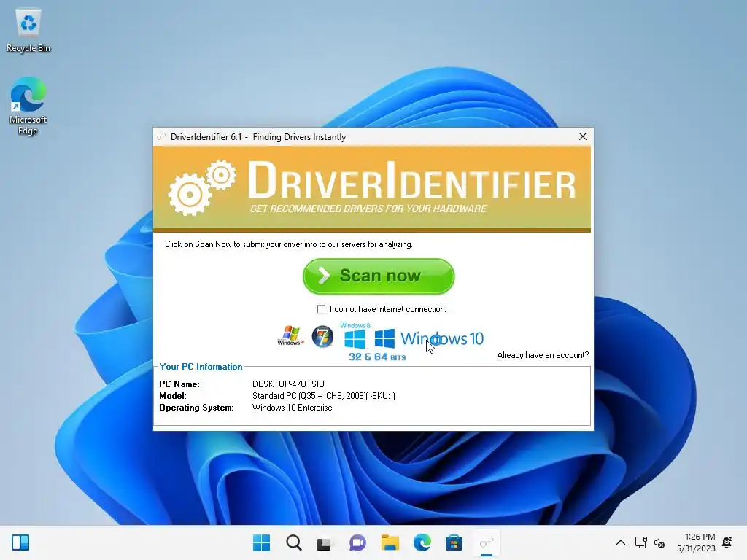The width and height of the screenshot is (747, 560).
Task: Click the Windows 10 logo
Action: (429, 338)
